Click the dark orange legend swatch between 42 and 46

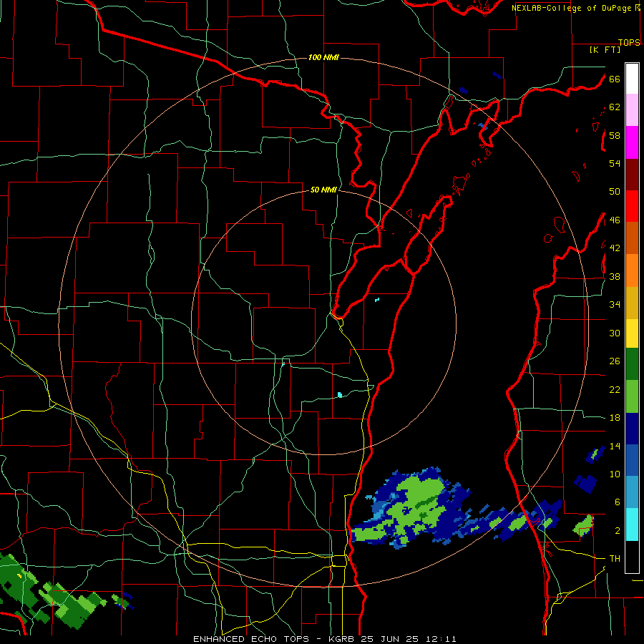(x=632, y=238)
